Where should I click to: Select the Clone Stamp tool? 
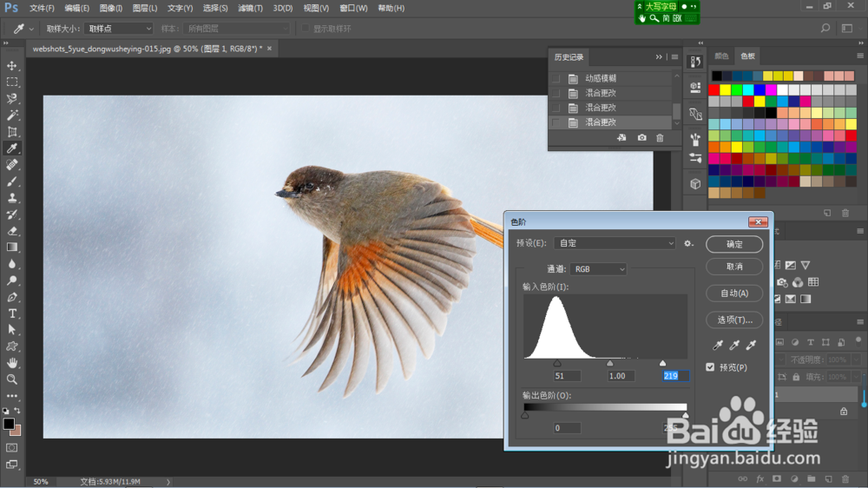click(x=11, y=198)
